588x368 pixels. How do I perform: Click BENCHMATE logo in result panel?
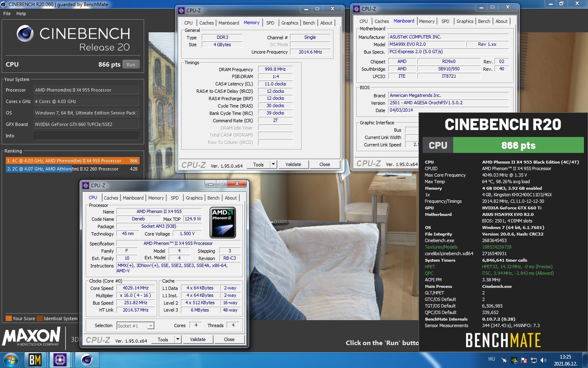[x=503, y=340]
